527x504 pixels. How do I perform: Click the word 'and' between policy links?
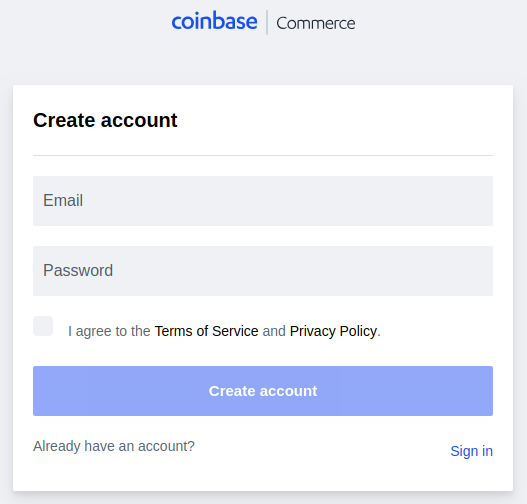[x=274, y=331]
